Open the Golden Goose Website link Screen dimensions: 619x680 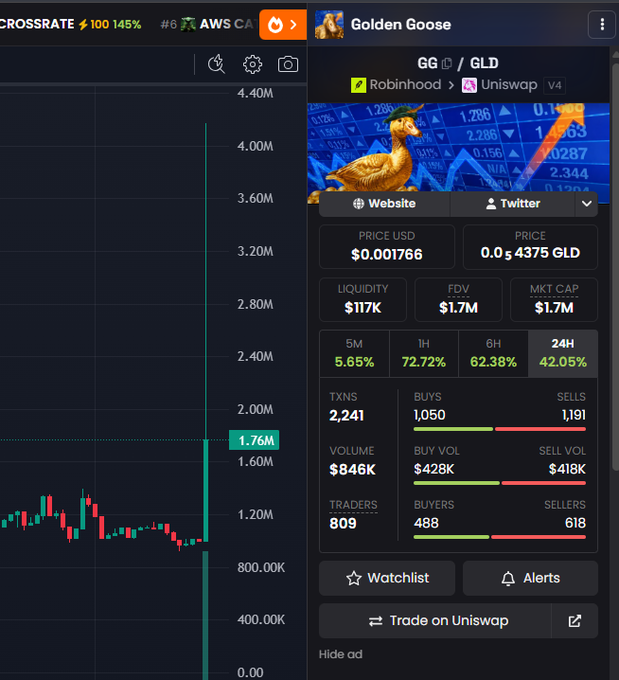pyautogui.click(x=384, y=203)
